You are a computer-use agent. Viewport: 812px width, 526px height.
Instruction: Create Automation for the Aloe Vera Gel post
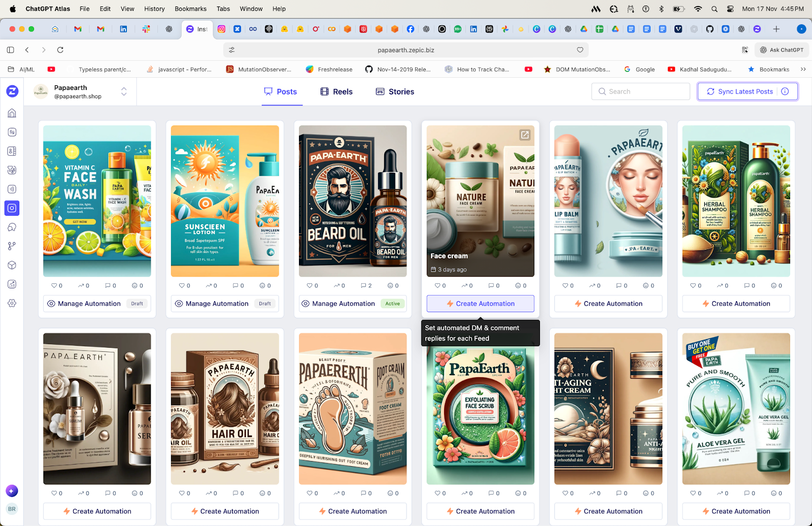(x=736, y=511)
